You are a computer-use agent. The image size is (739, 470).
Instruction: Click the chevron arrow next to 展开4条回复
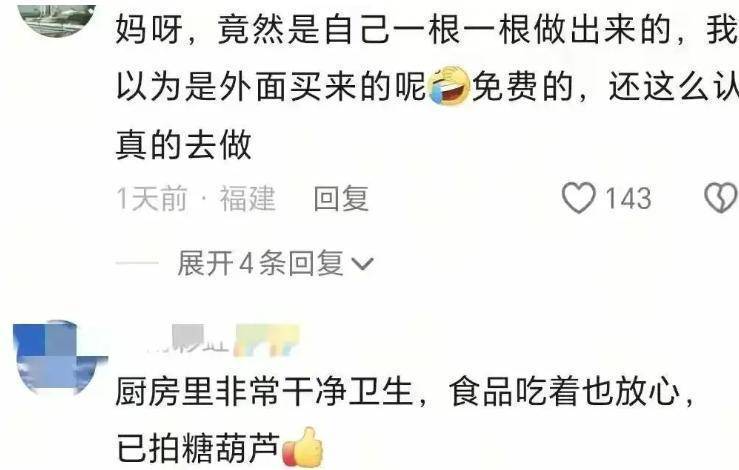363,264
